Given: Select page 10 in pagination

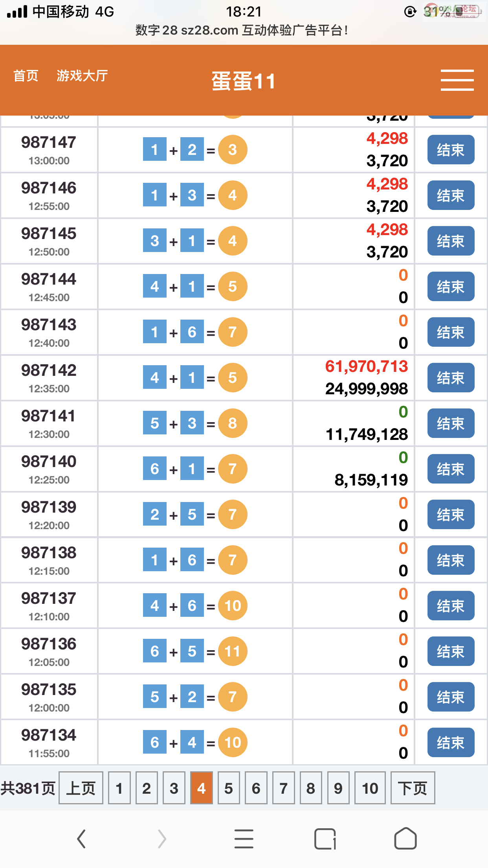Looking at the screenshot, I should click(x=370, y=788).
